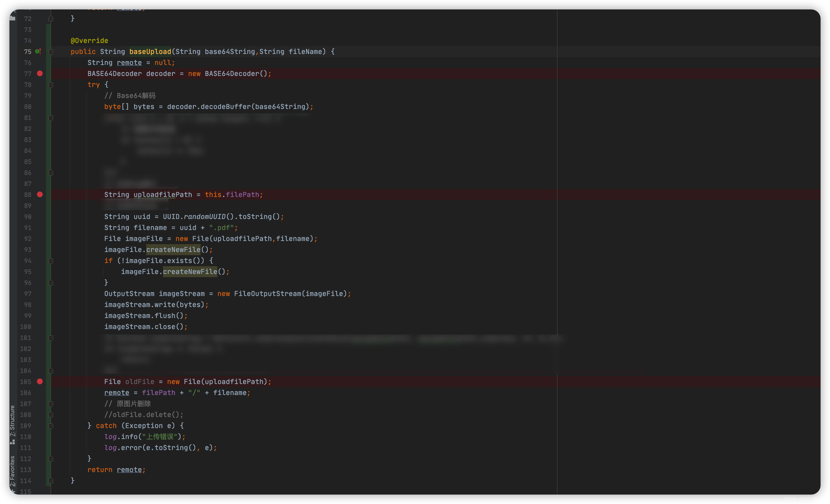The width and height of the screenshot is (830, 504).
Task: Click the createNewFile call on line 93
Action: click(173, 250)
